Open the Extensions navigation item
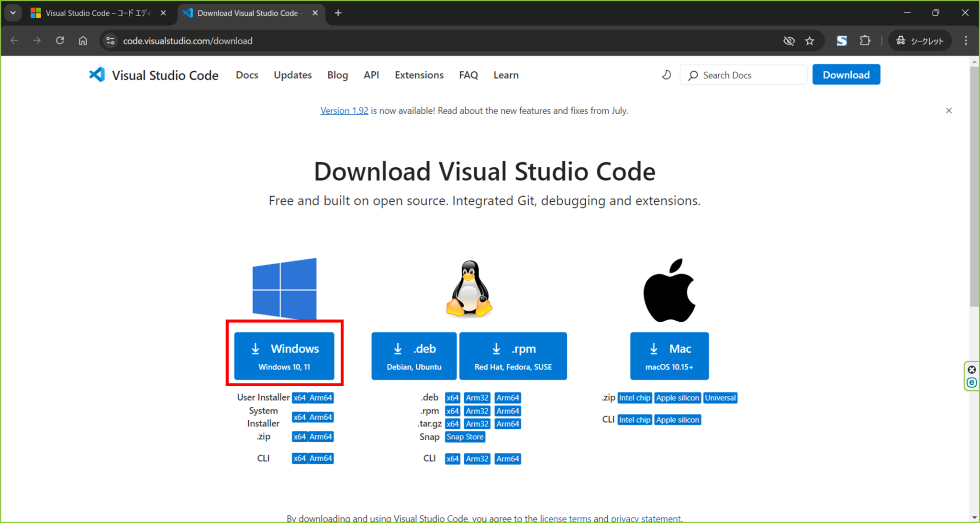980x523 pixels. 419,75
